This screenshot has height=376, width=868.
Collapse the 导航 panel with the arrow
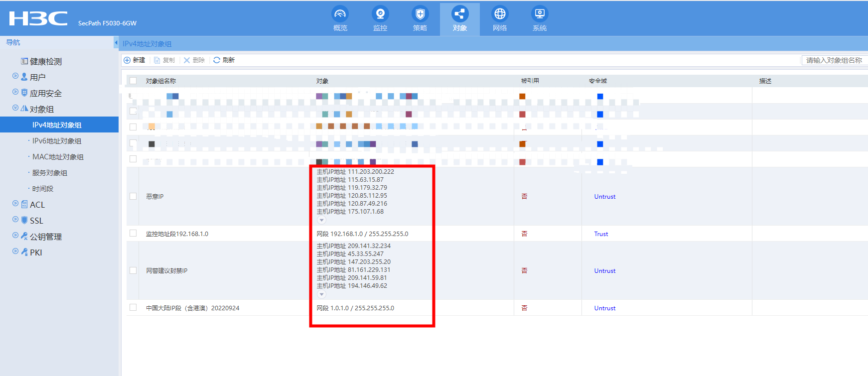[116, 43]
